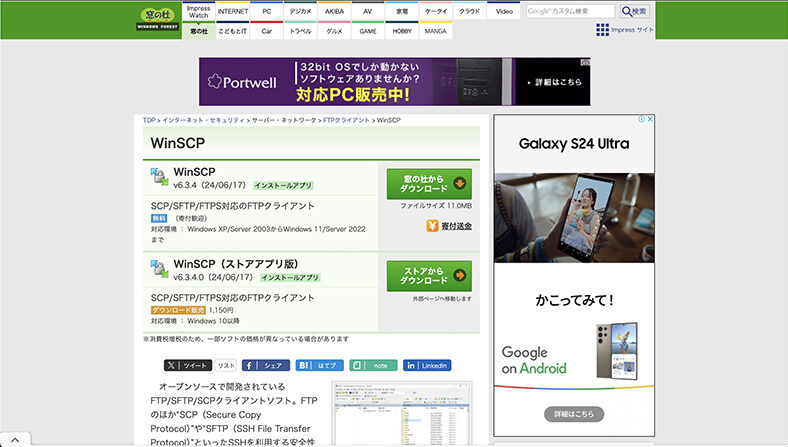Image resolution: width=788 pixels, height=447 pixels.
Task: Expand the bottom-left chevron panel
Action: pos(15,440)
